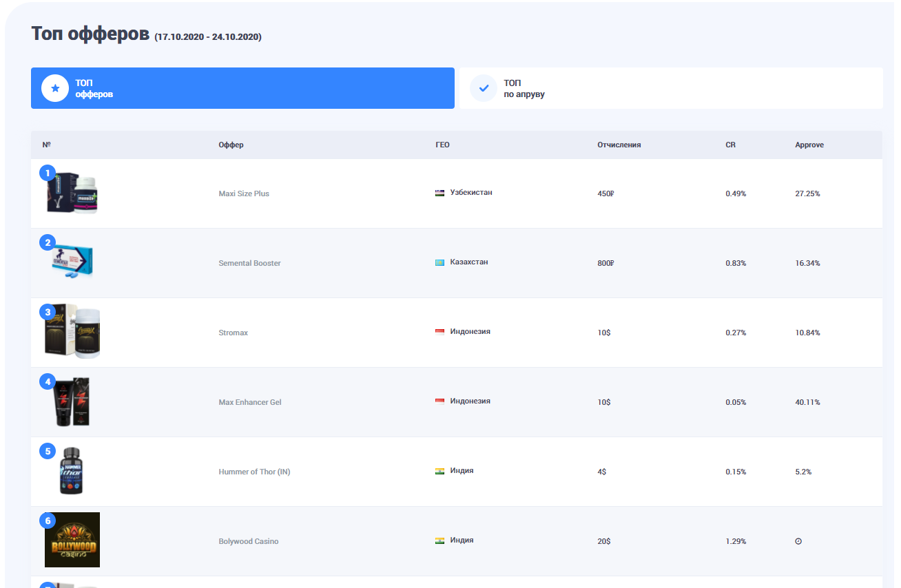Image resolution: width=901 pixels, height=588 pixels.
Task: Click the 4$ payout value
Action: pyautogui.click(x=602, y=472)
